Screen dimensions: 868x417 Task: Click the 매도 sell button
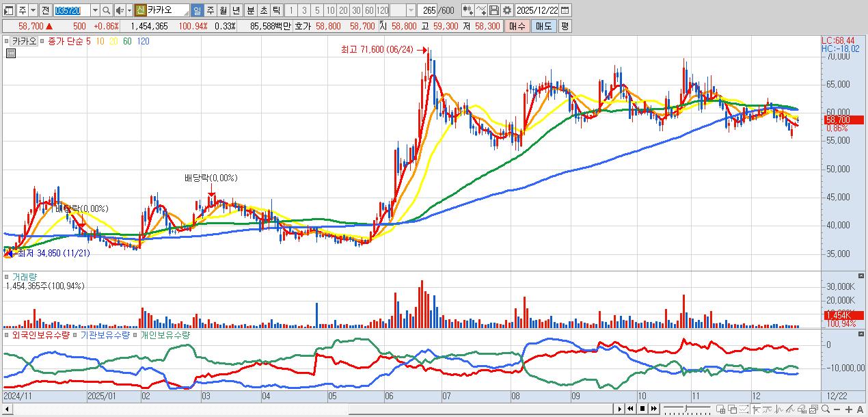click(x=543, y=26)
